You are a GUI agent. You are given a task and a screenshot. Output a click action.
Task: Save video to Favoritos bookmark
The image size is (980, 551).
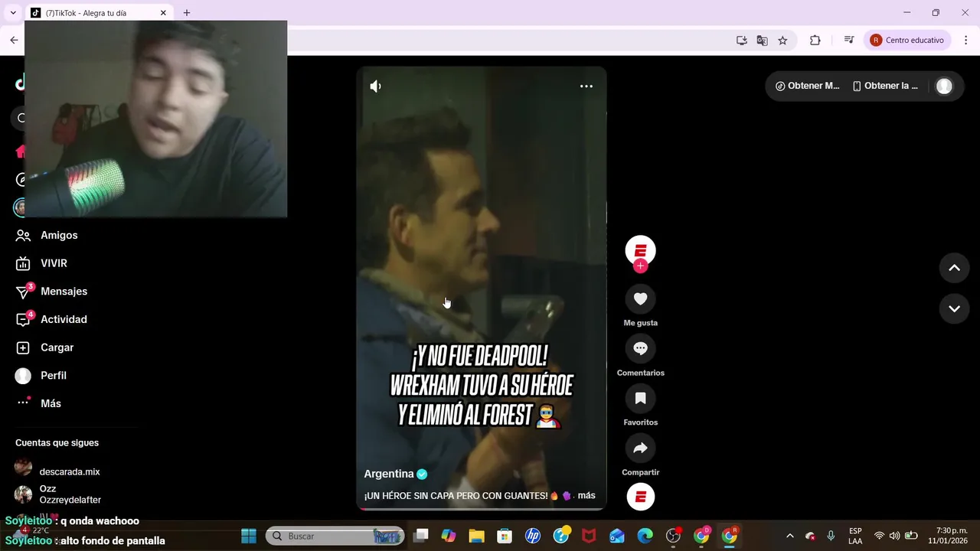[x=641, y=399]
